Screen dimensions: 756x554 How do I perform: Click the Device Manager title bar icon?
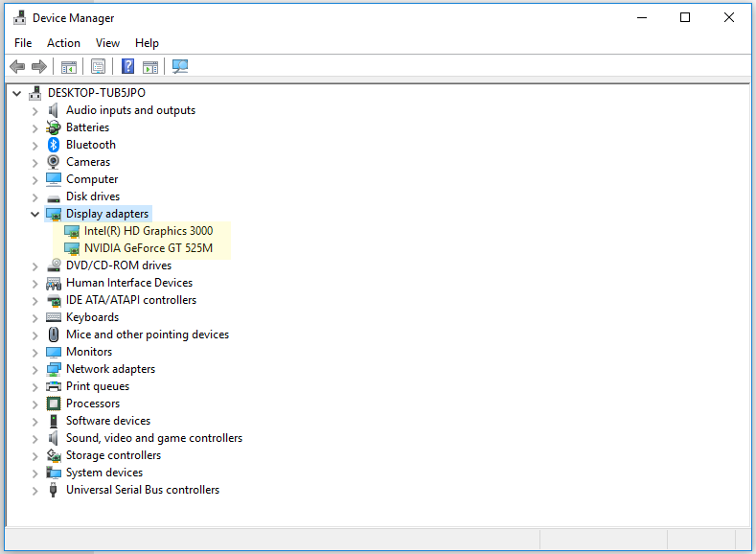[x=20, y=18]
